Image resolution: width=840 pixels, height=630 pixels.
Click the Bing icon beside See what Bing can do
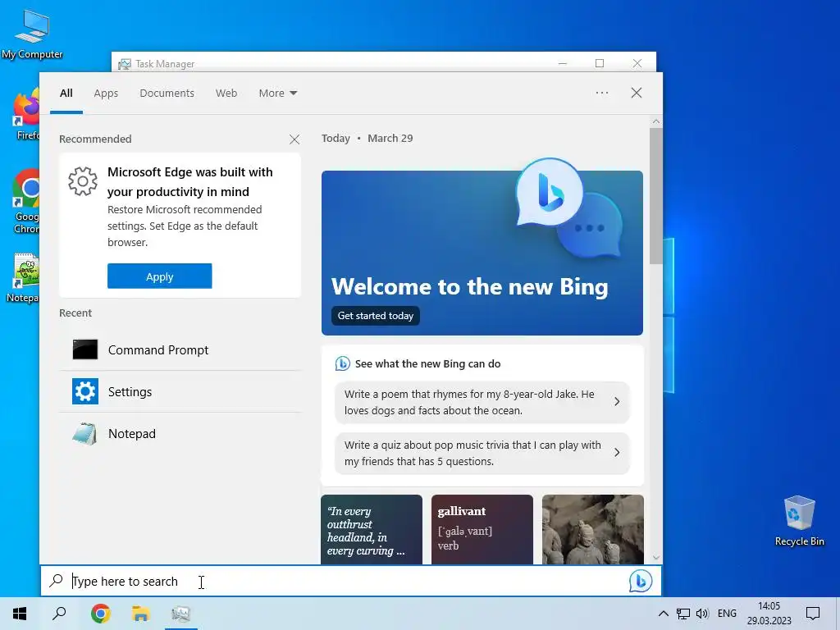click(x=342, y=363)
